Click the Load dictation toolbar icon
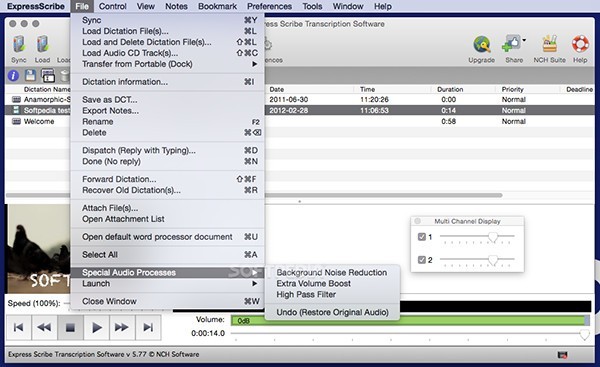This screenshot has height=367, width=600. point(42,44)
